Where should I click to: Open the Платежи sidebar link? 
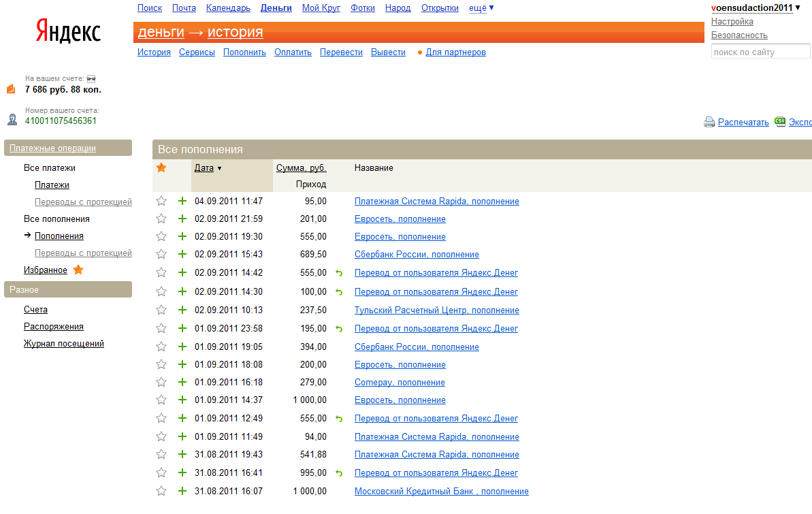52,185
